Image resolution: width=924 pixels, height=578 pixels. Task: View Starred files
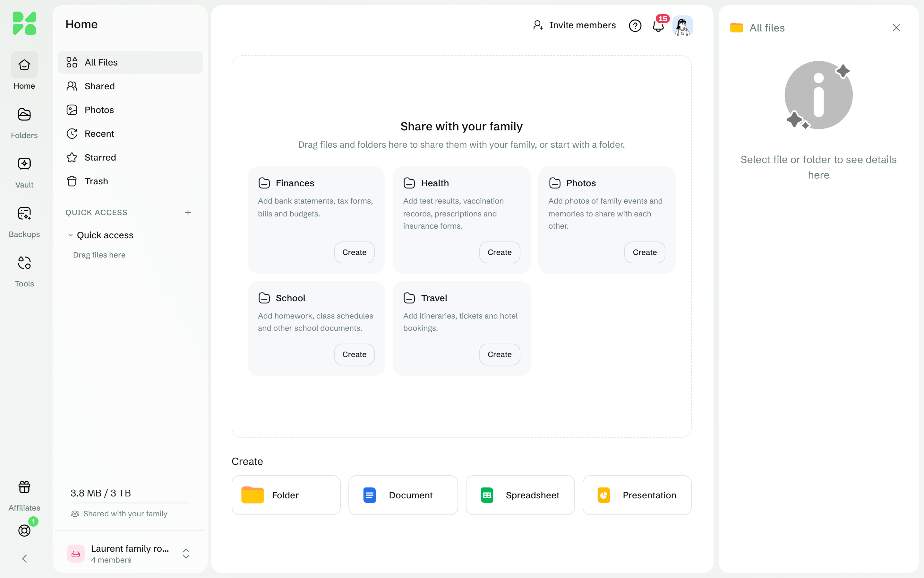[130, 157]
